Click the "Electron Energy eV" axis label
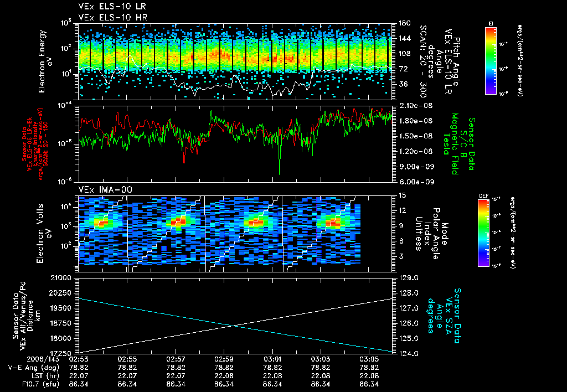Image resolution: width=567 pixels, height=392 pixels. point(45,61)
